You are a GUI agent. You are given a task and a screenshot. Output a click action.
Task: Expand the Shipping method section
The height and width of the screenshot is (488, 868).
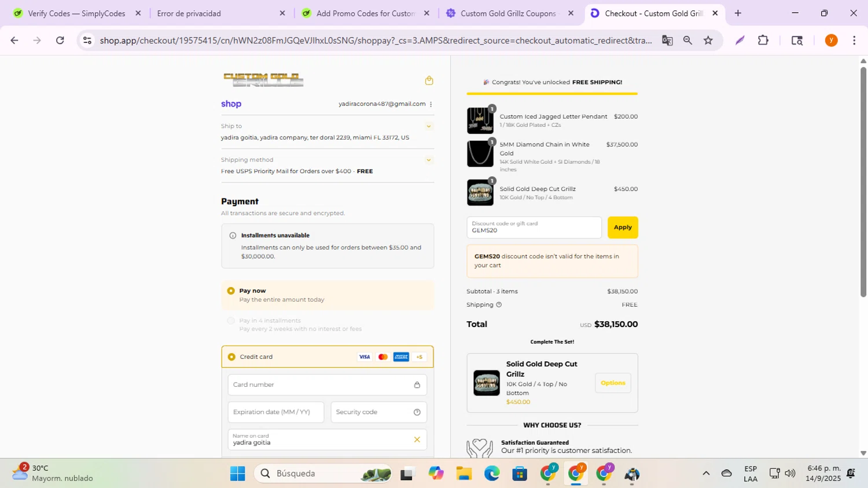(429, 160)
